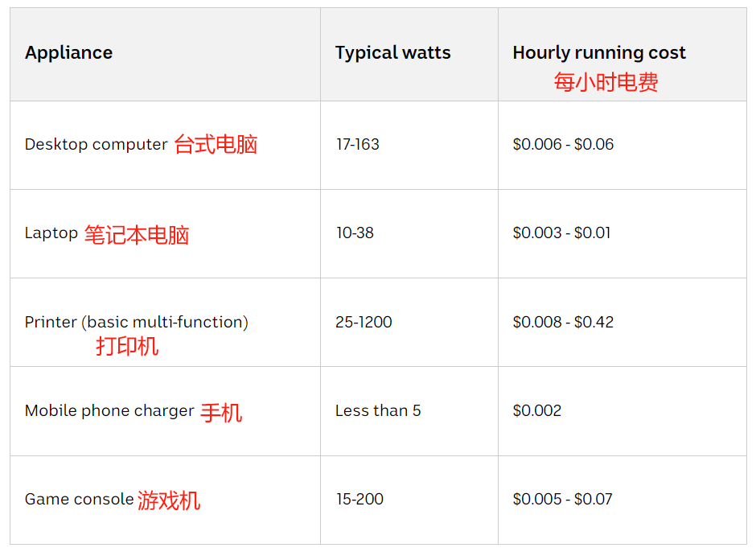Viewport: 756px width, 560px height.
Task: Click the red 笔记本电脑 annotation
Action: click(137, 235)
